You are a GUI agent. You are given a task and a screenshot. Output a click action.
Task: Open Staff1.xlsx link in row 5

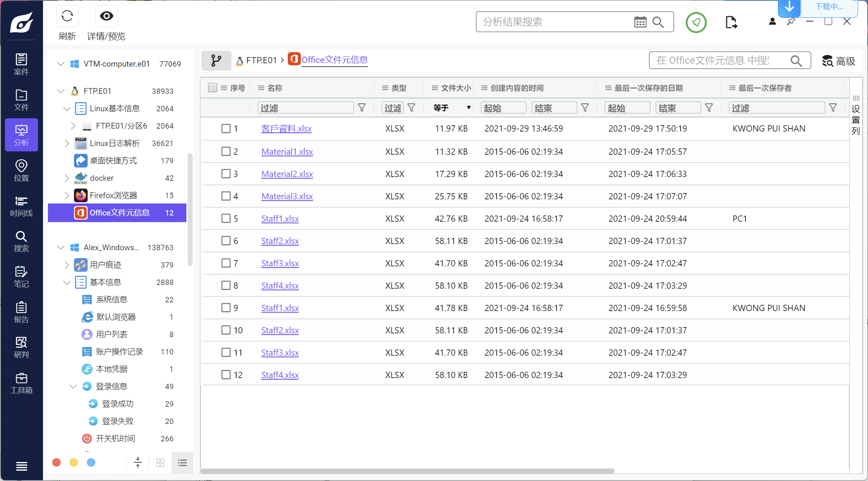click(x=280, y=218)
